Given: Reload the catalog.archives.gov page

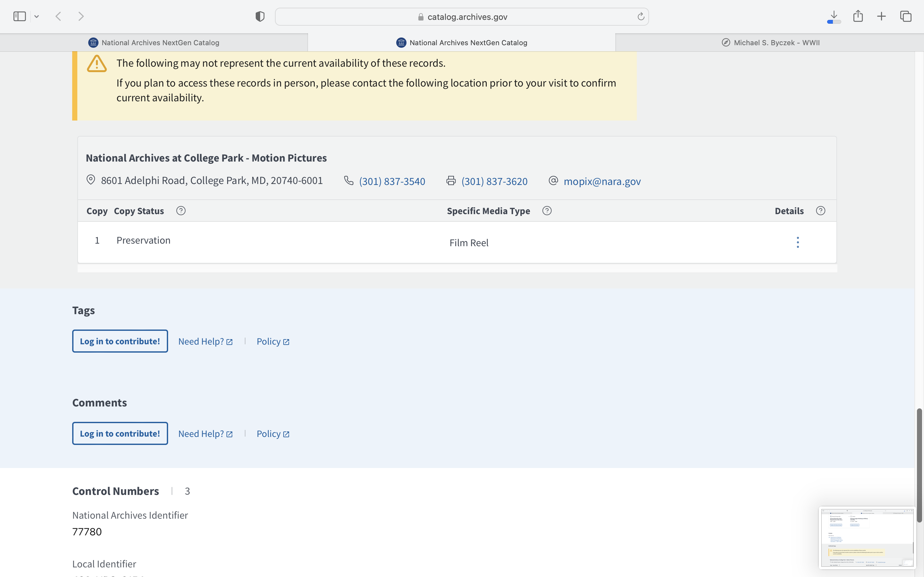Looking at the screenshot, I should click(641, 16).
